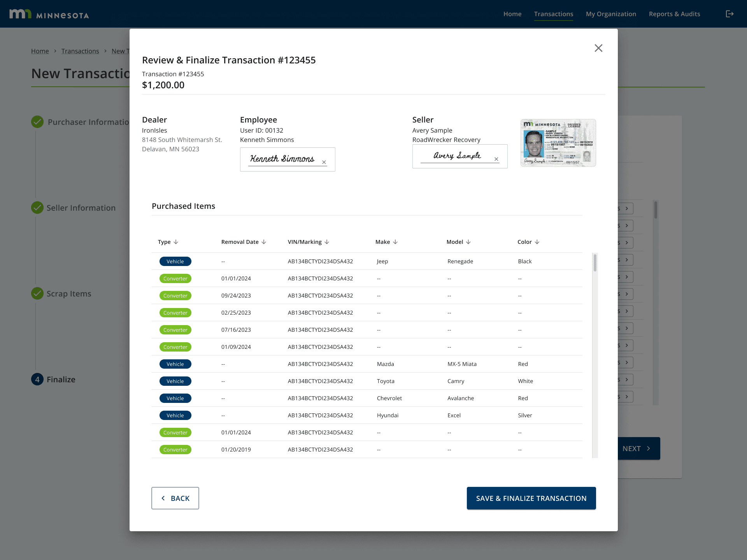Click the step 4 Finalize circle

click(x=37, y=380)
